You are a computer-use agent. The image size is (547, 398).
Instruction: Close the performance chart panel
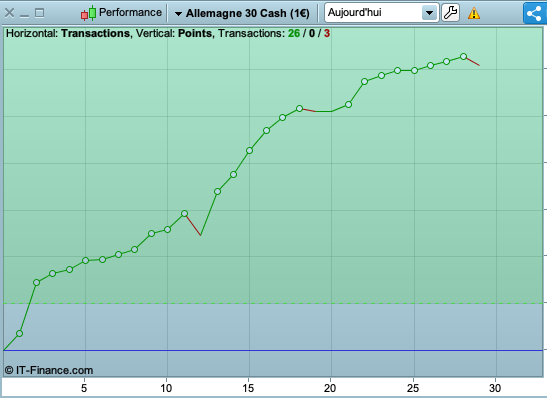(x=9, y=13)
